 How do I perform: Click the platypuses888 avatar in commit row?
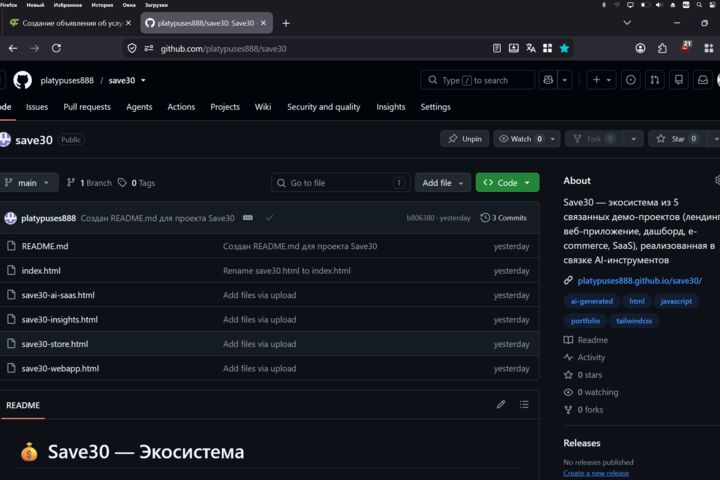tap(11, 218)
